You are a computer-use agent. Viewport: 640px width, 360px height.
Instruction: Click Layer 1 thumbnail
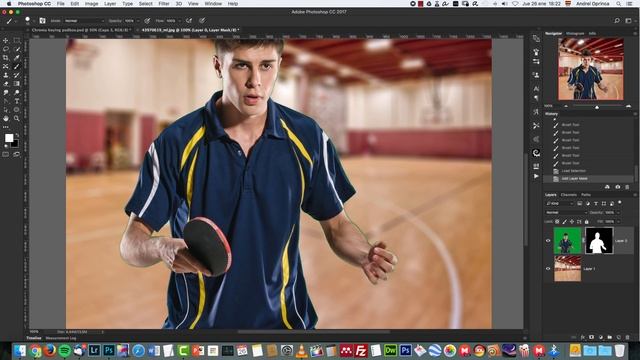567,269
